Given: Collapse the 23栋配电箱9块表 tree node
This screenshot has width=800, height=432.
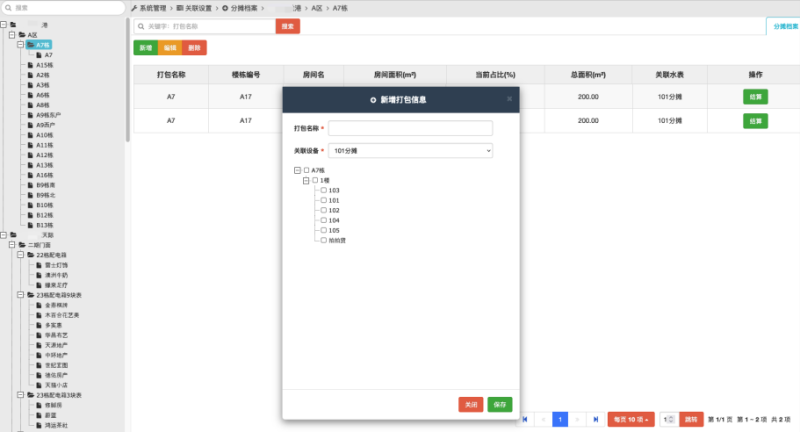Looking at the screenshot, I should point(20,295).
